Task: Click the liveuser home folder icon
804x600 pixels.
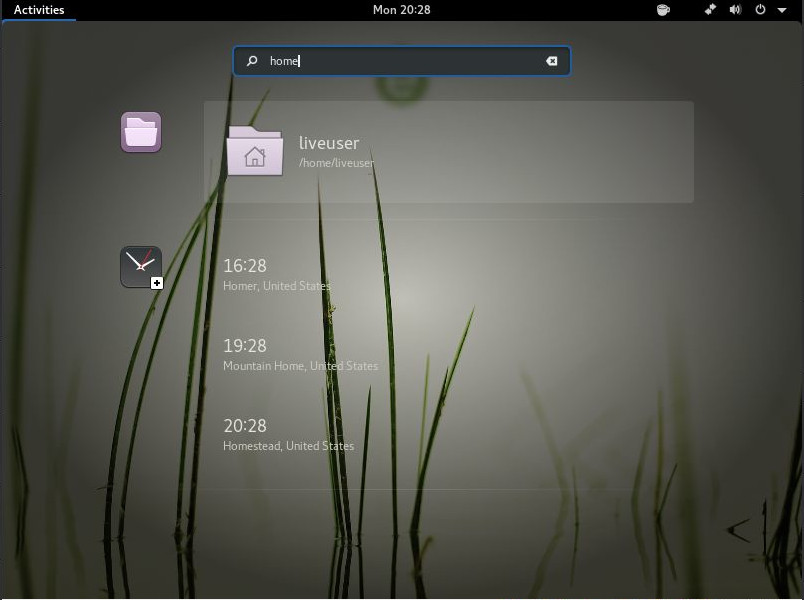Action: point(255,151)
